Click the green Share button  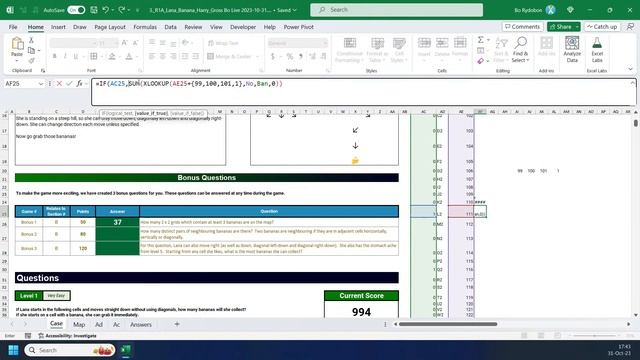point(560,27)
